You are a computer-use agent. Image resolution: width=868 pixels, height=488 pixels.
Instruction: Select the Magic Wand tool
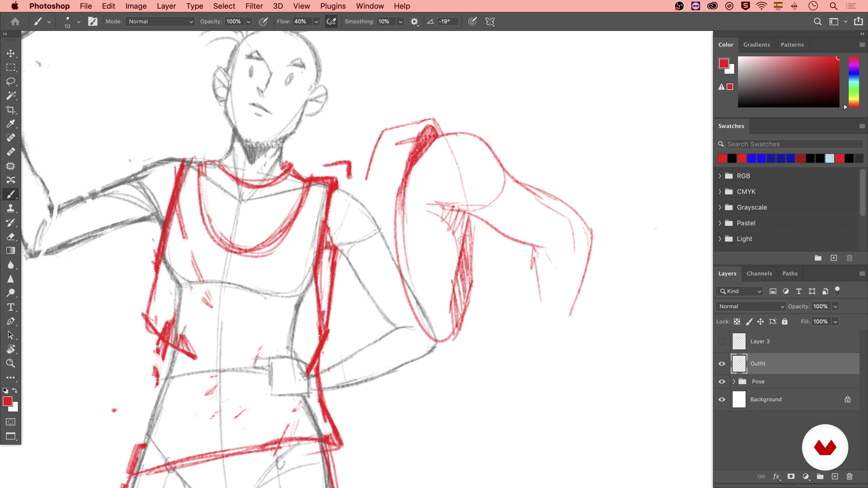(x=10, y=96)
